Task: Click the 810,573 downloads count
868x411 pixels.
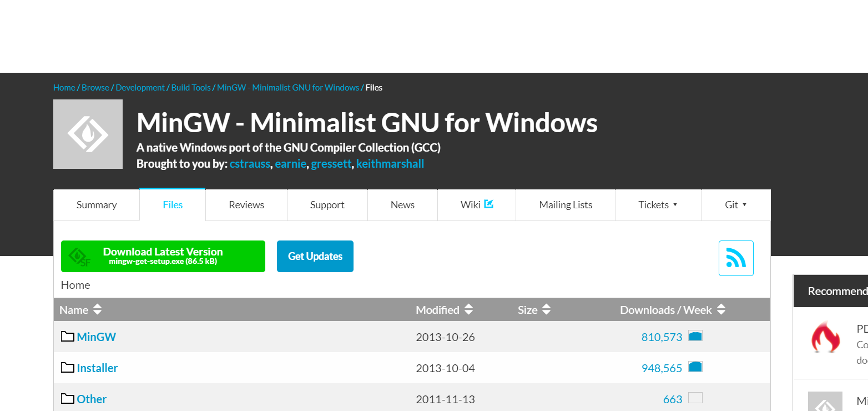Action: (x=662, y=337)
